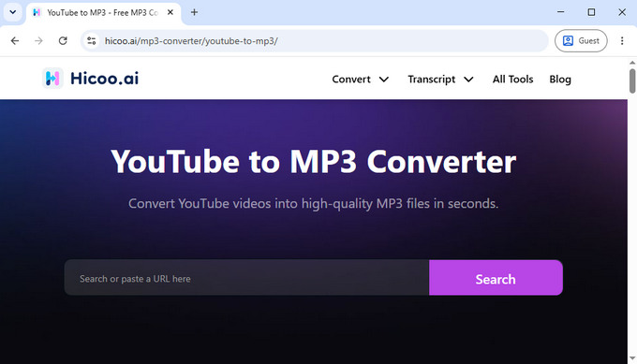The height and width of the screenshot is (364, 637).
Task: Expand the Convert dropdown menu
Action: click(361, 80)
